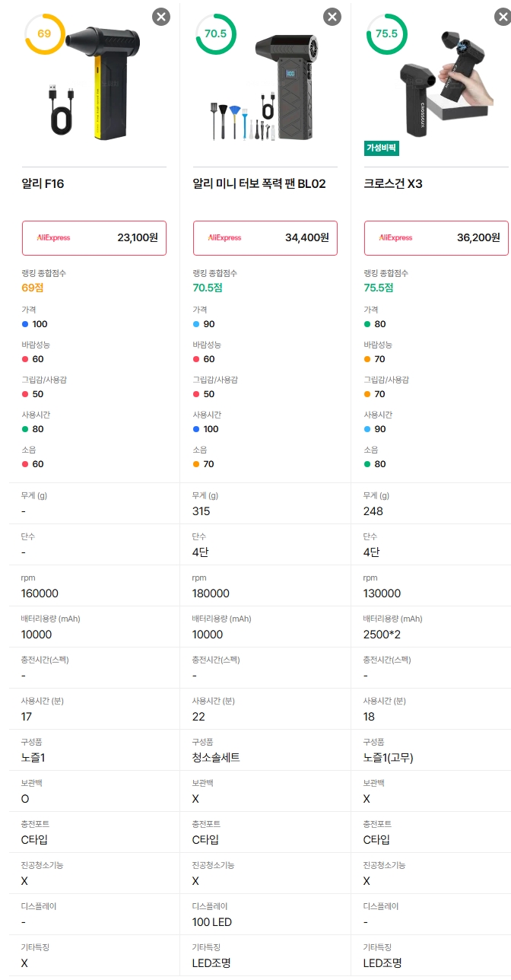
Task: Click the 69 score ring on 알리 F16
Action: 44,34
